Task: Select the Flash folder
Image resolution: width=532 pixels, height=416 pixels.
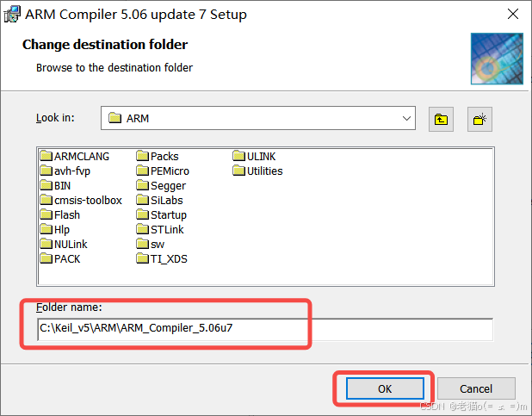Action: (x=60, y=214)
